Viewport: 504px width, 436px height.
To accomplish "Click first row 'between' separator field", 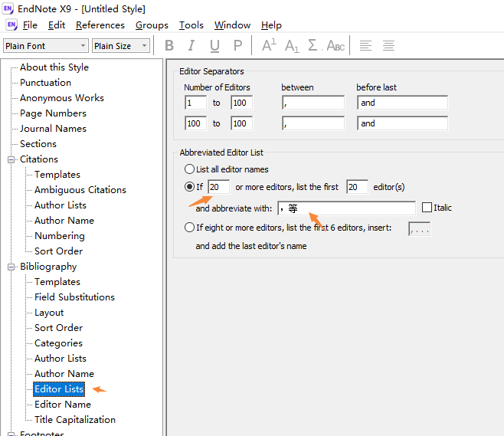I will point(313,103).
